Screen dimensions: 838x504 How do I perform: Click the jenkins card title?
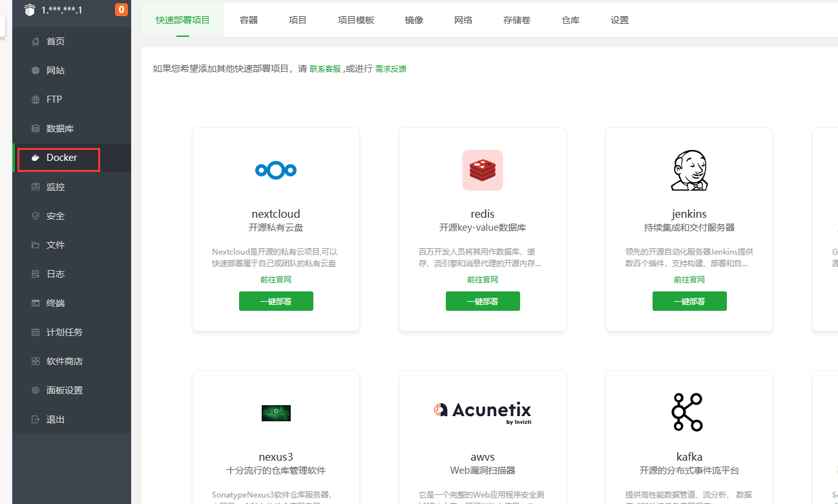[x=689, y=214]
